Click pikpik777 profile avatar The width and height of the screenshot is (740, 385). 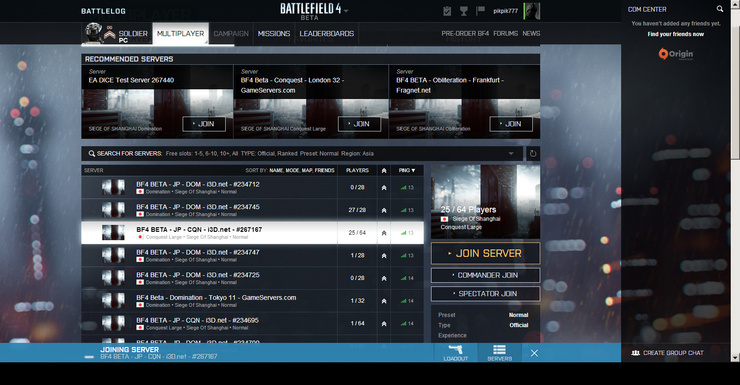click(x=532, y=11)
